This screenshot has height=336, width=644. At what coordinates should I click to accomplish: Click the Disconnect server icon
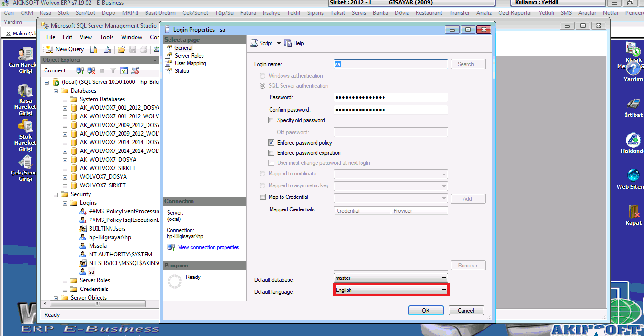(91, 70)
